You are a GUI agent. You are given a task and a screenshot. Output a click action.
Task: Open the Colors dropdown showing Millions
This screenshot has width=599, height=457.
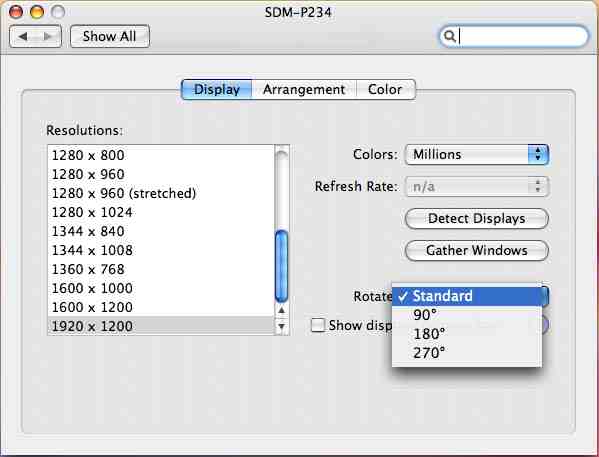(477, 154)
